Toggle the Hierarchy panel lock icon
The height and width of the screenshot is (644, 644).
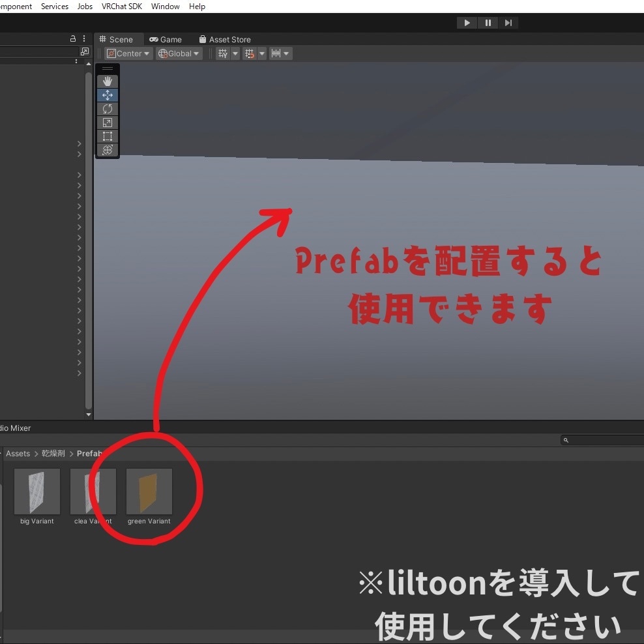pyautogui.click(x=73, y=38)
